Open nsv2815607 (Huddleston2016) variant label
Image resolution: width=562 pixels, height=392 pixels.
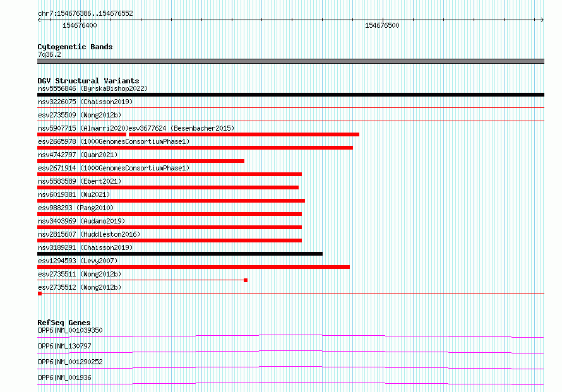(89, 234)
